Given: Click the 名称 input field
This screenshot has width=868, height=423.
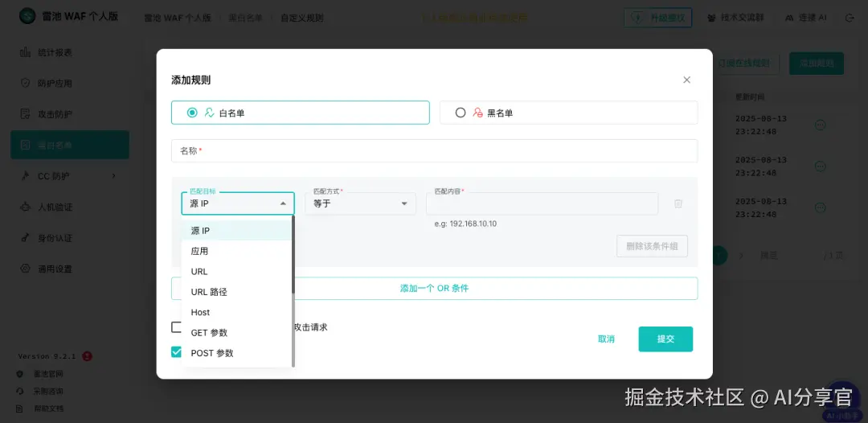Looking at the screenshot, I should coord(434,150).
